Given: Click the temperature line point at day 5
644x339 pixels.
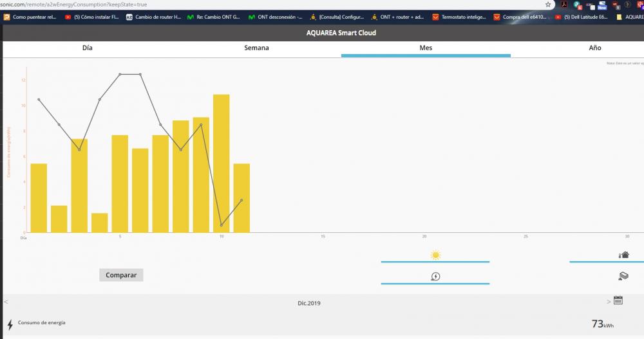Looking at the screenshot, I should tap(120, 74).
